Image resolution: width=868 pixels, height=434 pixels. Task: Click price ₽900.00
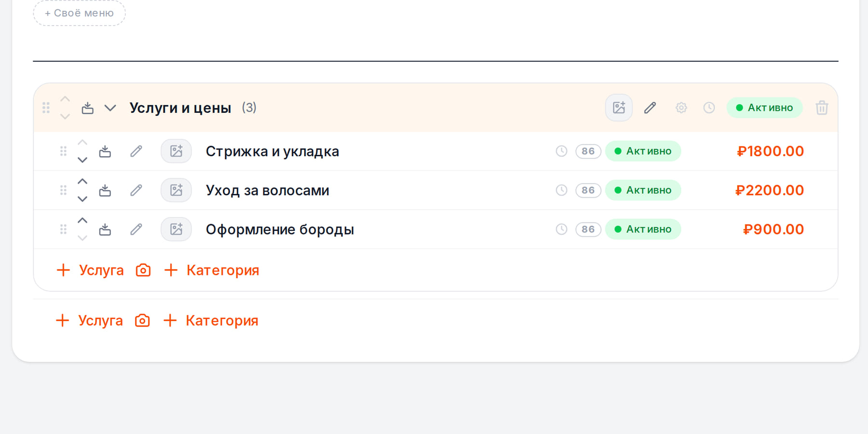click(x=773, y=229)
